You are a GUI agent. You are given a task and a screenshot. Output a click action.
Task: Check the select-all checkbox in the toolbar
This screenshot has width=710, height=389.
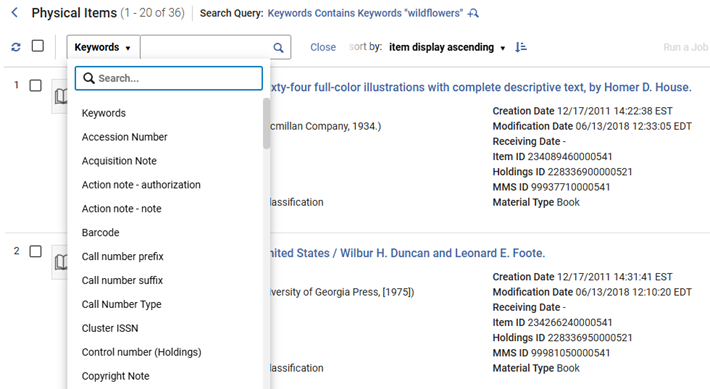tap(38, 46)
